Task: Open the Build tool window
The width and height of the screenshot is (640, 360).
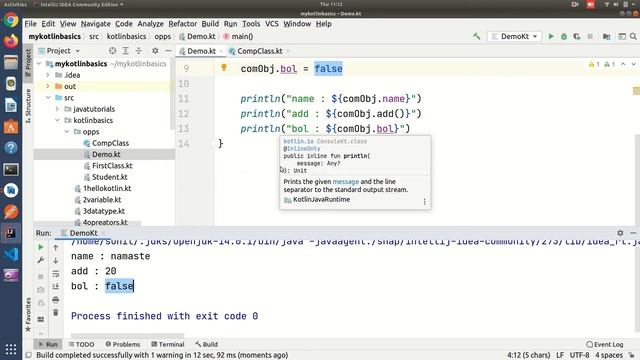Action: click(207, 344)
